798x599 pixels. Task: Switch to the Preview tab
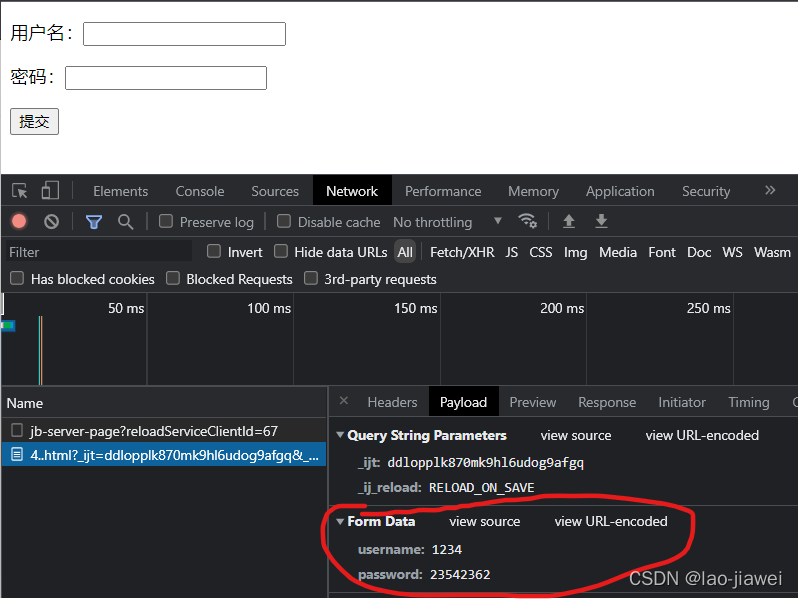pos(533,402)
